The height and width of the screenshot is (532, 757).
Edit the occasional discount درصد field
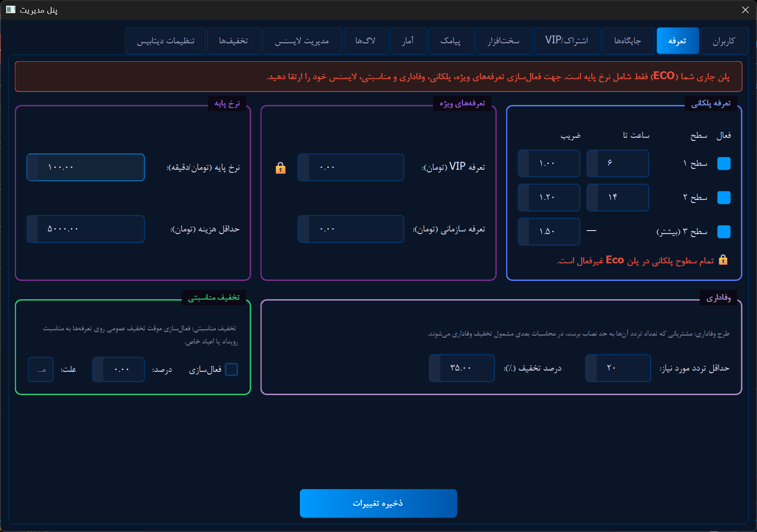click(x=118, y=370)
